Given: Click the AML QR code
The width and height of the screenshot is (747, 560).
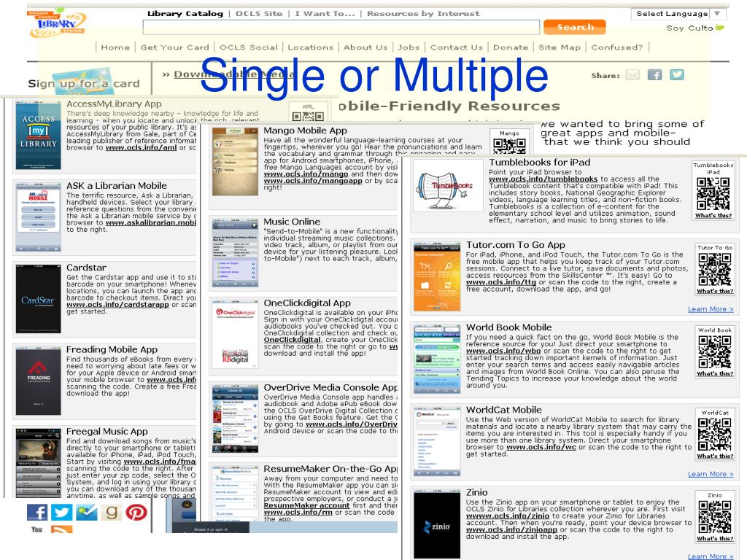Looking at the screenshot, I should [308, 116].
